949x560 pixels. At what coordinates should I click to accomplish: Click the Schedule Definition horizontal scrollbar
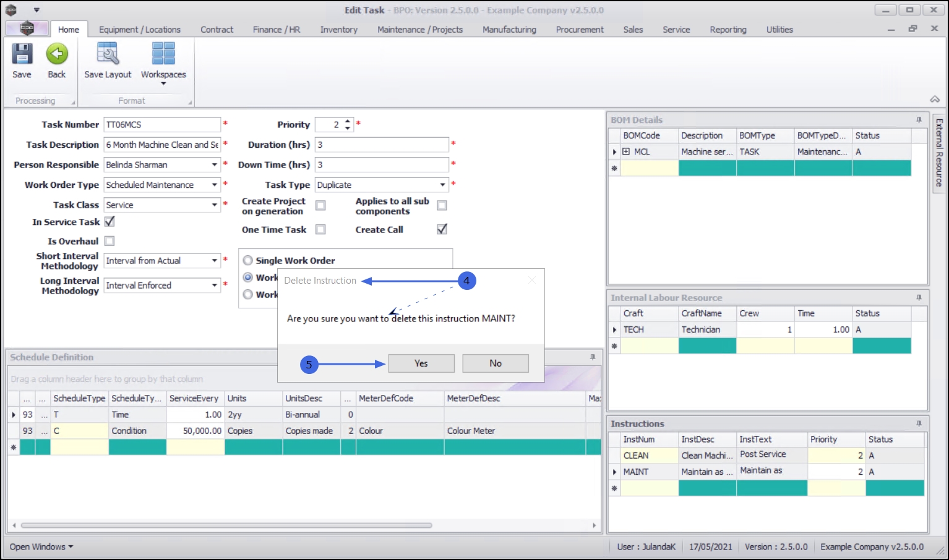(x=226, y=525)
